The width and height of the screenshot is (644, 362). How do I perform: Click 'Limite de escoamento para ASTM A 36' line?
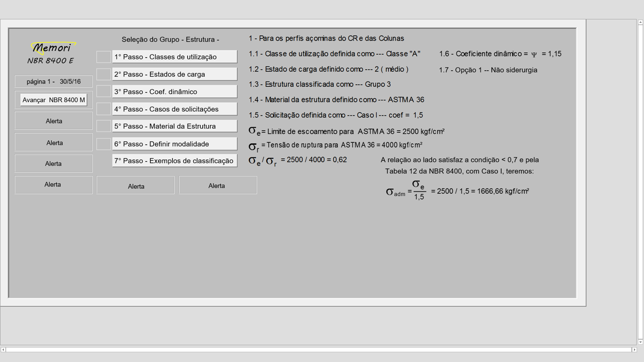347,131
